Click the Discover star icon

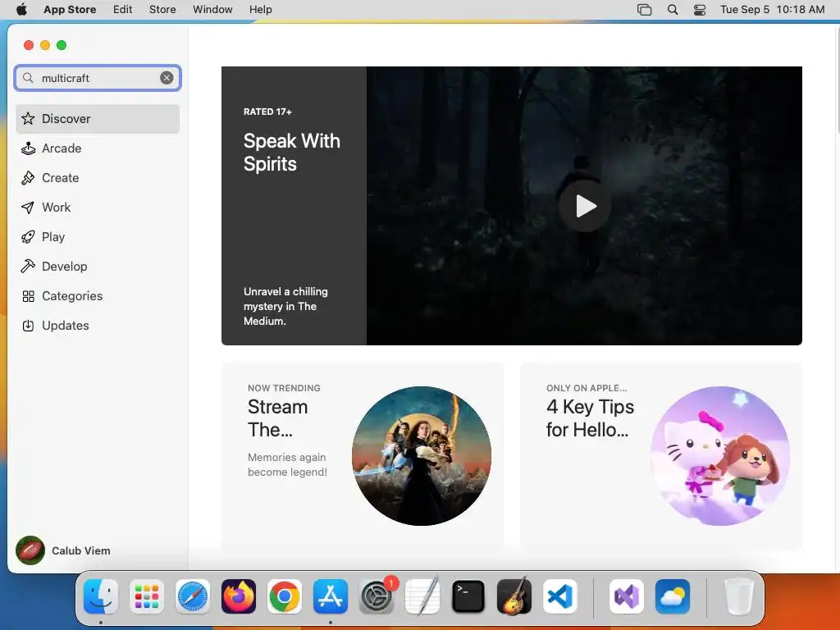point(28,118)
